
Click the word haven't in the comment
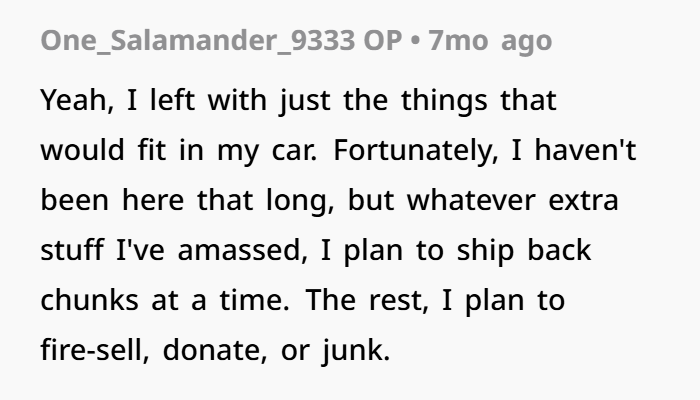click(x=585, y=149)
